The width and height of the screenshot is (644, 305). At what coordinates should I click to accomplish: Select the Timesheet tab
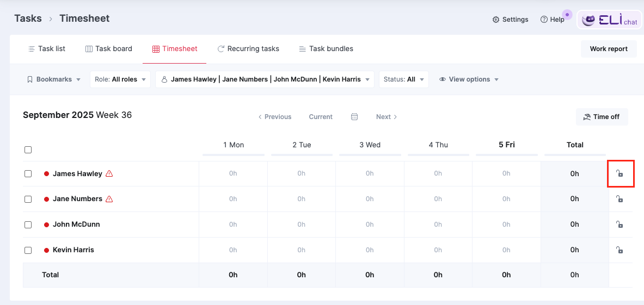point(175,49)
